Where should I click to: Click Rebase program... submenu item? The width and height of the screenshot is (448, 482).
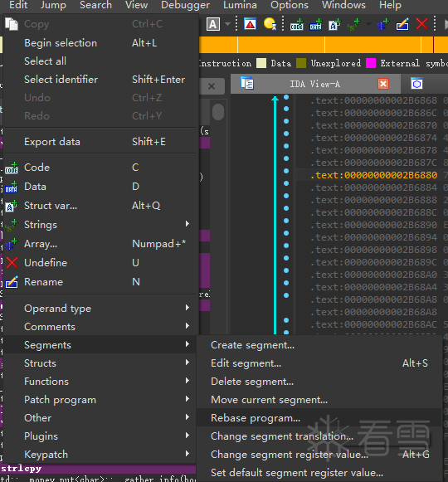[319, 418]
